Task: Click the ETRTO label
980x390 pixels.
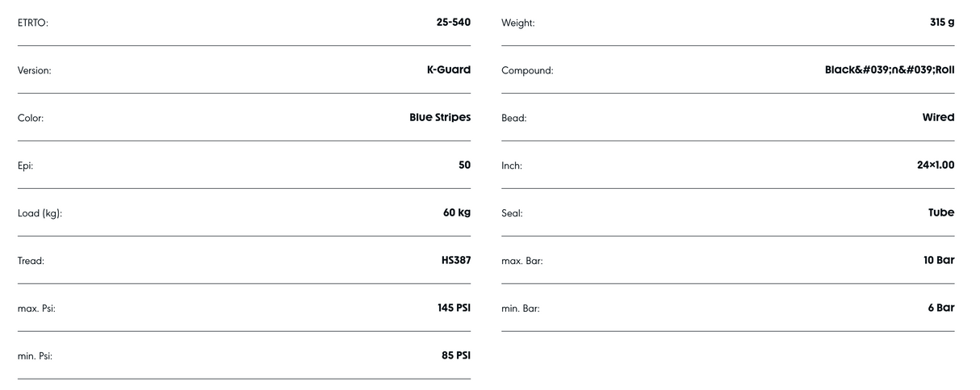Action: point(33,23)
